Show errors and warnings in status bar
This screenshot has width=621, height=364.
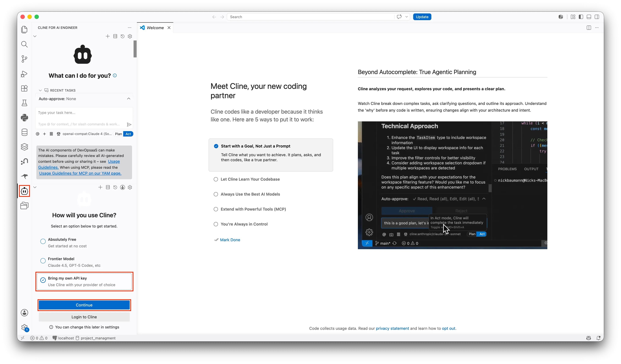39,338
